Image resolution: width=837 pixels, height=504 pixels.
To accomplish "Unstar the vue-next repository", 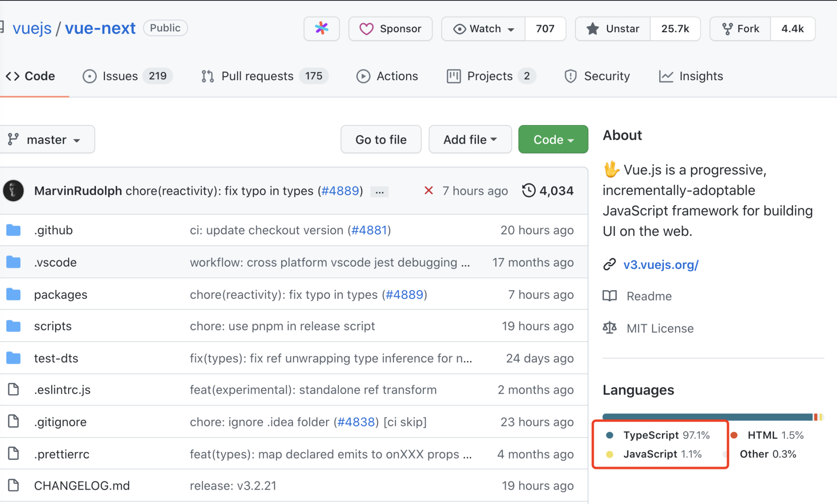I will point(613,29).
